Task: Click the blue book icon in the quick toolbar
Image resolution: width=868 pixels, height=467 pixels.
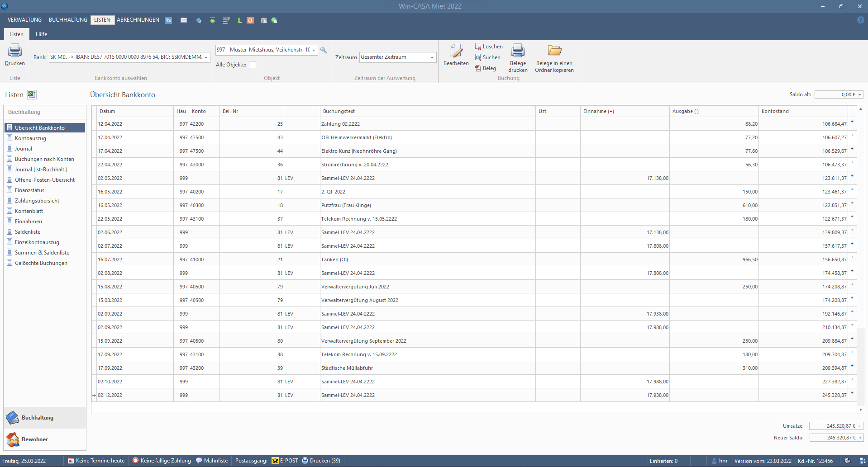Action: (x=199, y=20)
